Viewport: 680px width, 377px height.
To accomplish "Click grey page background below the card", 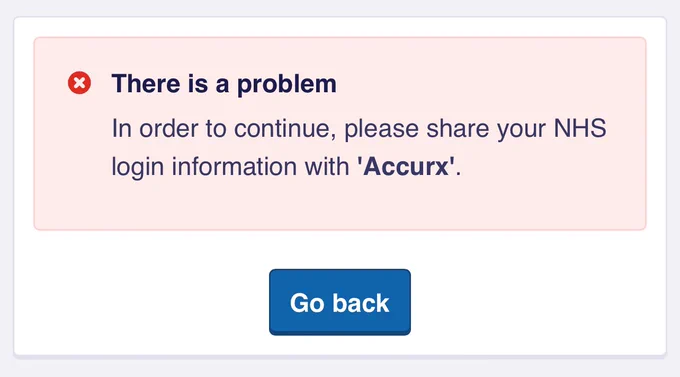I will pyautogui.click(x=340, y=368).
